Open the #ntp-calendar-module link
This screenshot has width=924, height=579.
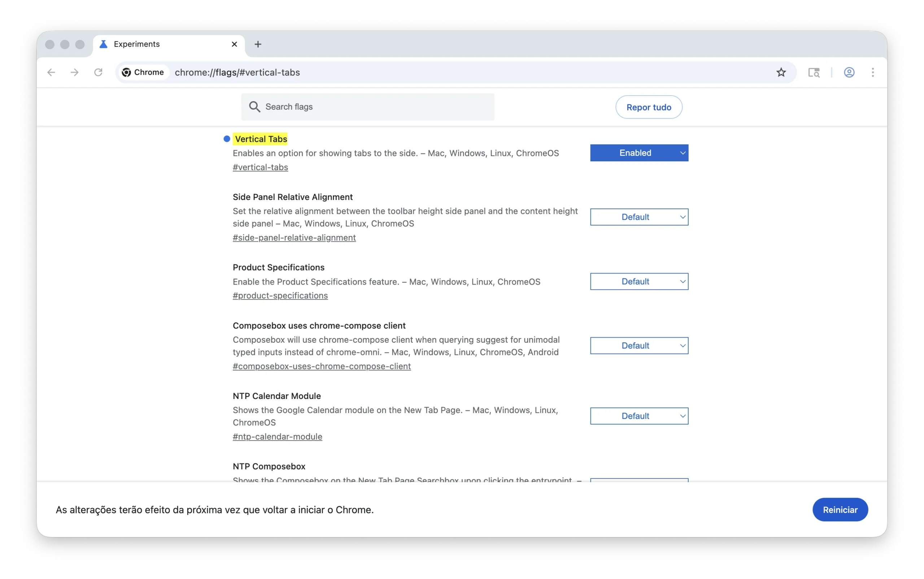[277, 437]
